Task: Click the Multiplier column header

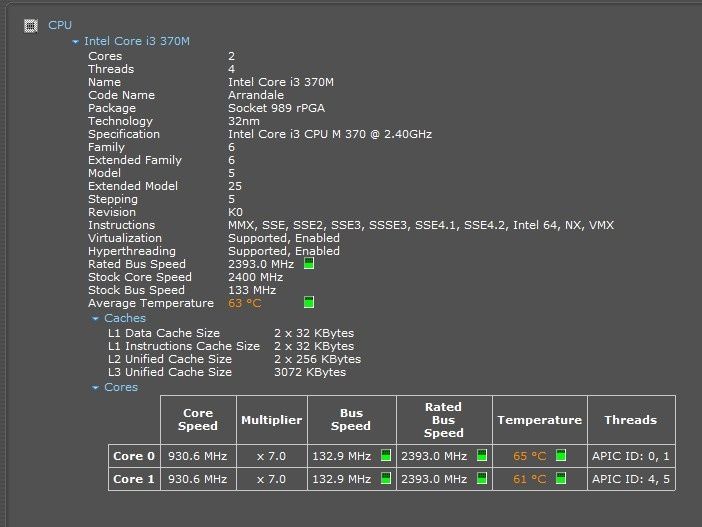Action: [272, 420]
